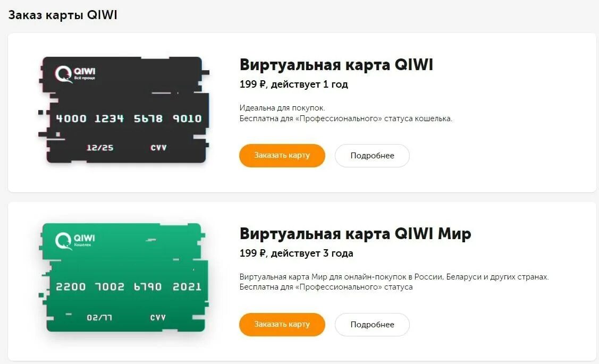Click the price text 199 ₽, действует 1 год
This screenshot has width=599, height=364.
click(x=293, y=84)
